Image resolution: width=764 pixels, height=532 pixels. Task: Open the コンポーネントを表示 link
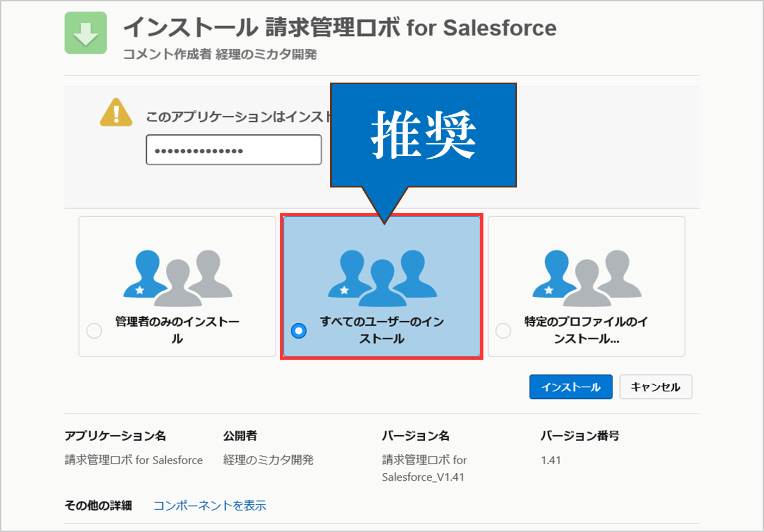coord(209,505)
